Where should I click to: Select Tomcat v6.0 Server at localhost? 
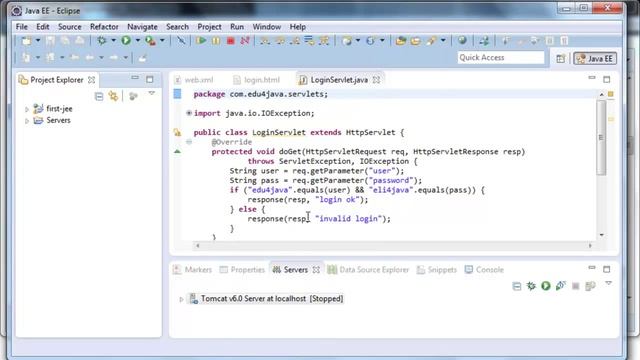pyautogui.click(x=267, y=299)
